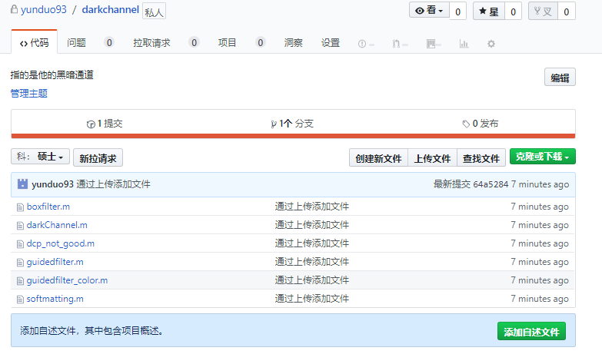Click the lock icon beside yunduo93
Image resolution: width=602 pixels, height=364 pixels.
[14, 9]
